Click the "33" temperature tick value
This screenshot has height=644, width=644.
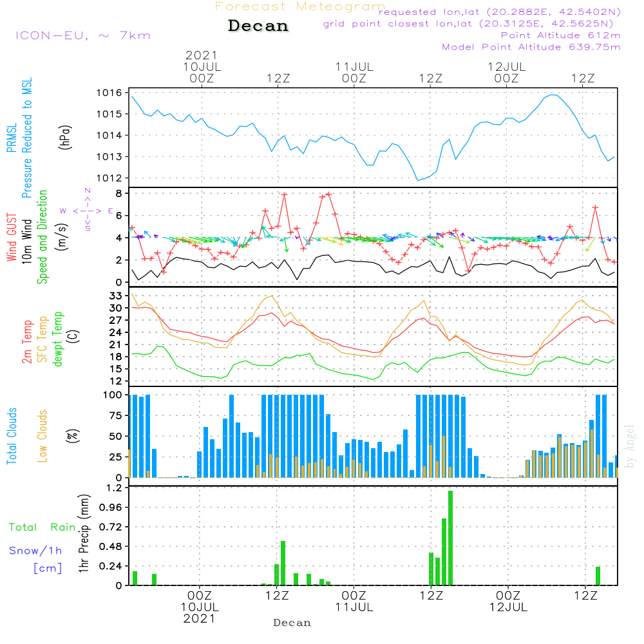tap(116, 296)
